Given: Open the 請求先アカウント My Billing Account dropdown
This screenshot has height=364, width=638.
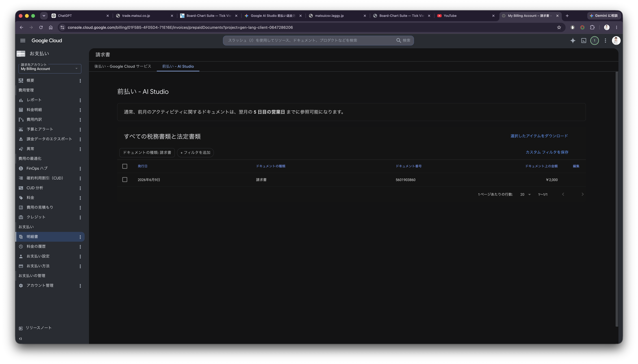Looking at the screenshot, I should pyautogui.click(x=50, y=68).
